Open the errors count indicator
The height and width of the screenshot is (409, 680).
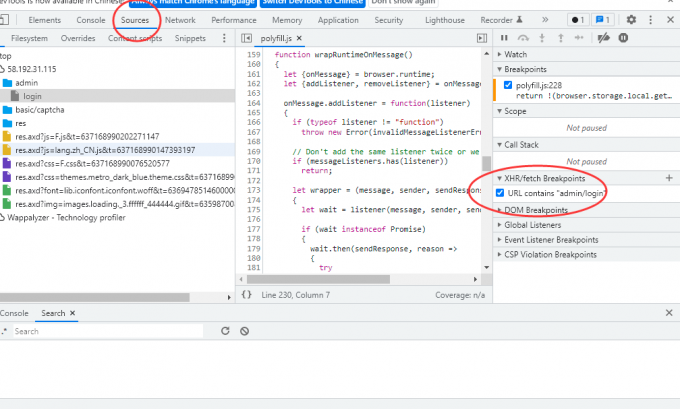pos(578,20)
